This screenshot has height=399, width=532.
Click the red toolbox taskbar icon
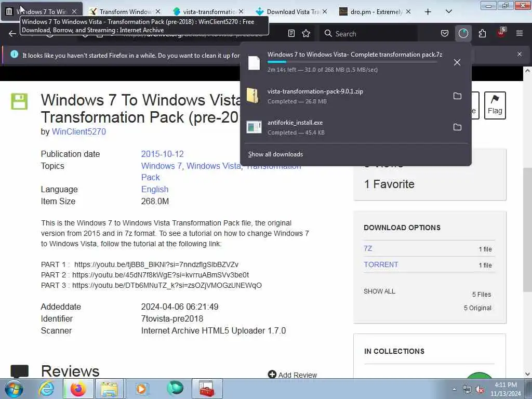tap(207, 389)
